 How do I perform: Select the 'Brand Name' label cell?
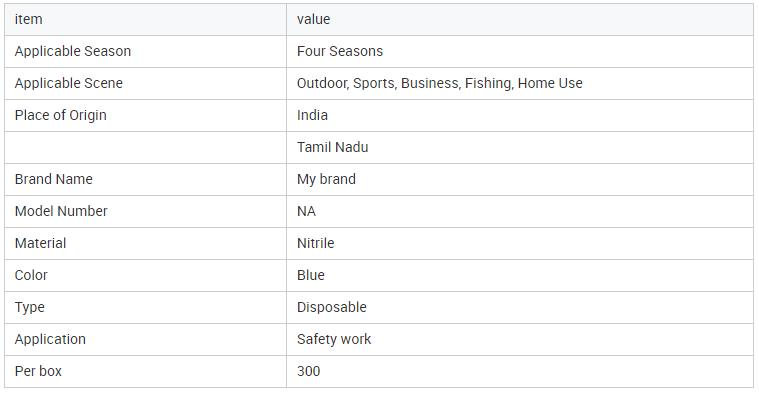(x=145, y=179)
